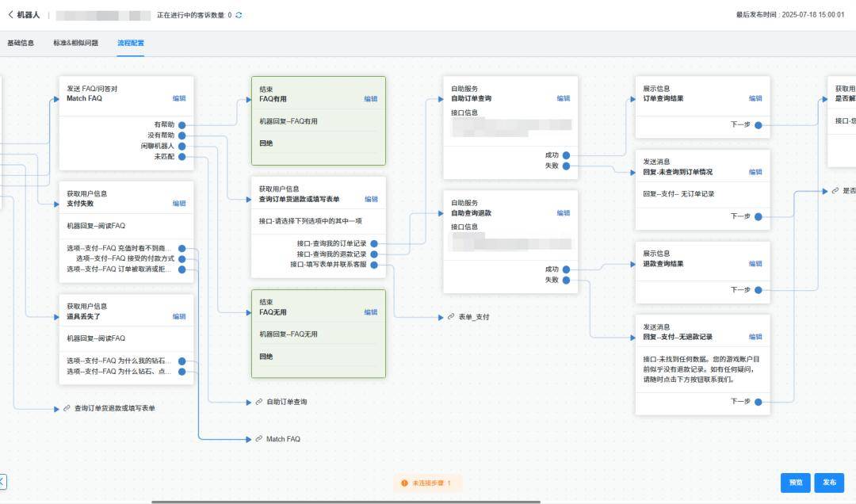Image resolution: width=856 pixels, height=504 pixels.
Task: Open the 标准&相似问题 tab
Action: (x=76, y=43)
